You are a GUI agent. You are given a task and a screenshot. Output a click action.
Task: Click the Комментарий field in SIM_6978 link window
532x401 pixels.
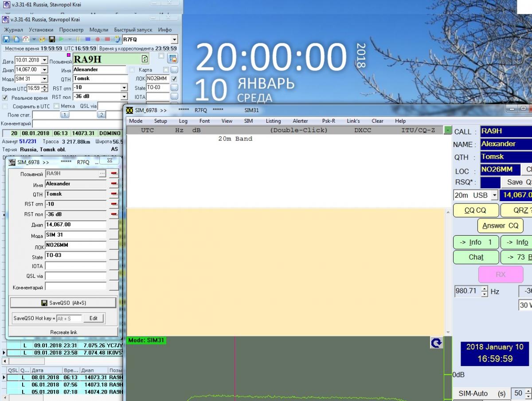[x=76, y=287]
